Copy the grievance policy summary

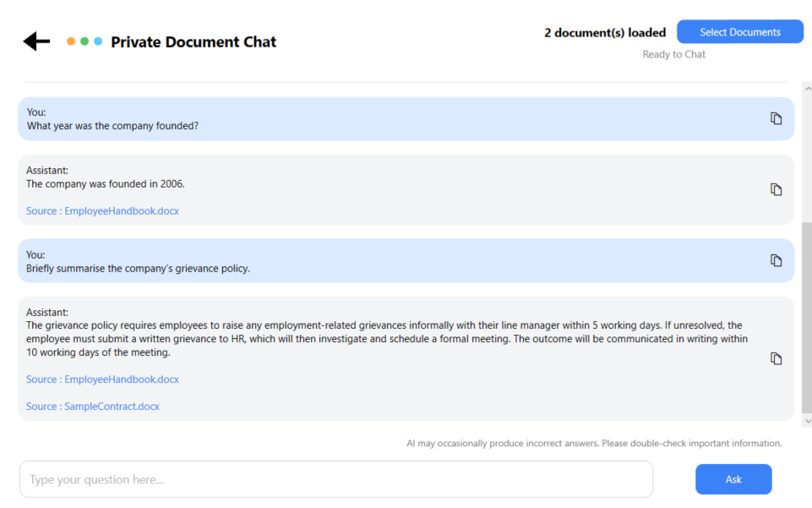pos(776,358)
